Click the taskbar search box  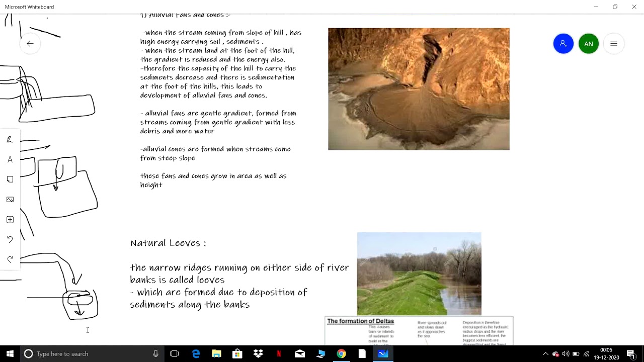pyautogui.click(x=92, y=354)
